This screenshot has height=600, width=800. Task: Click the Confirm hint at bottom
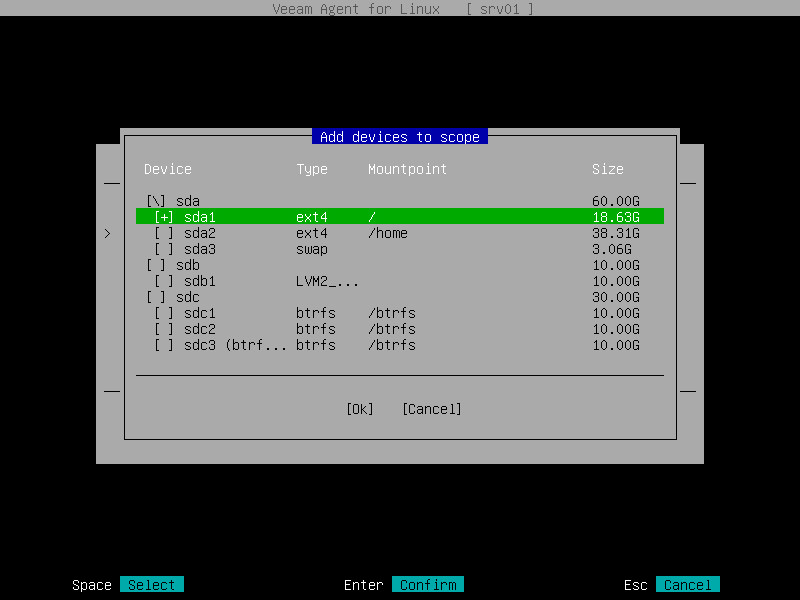[x=428, y=585]
